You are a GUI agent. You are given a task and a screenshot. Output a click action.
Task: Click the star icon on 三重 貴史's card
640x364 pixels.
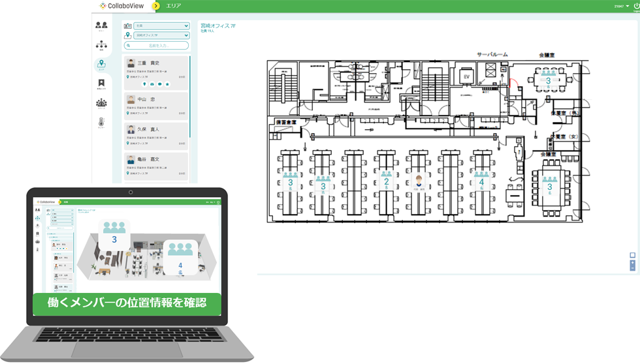tap(167, 84)
